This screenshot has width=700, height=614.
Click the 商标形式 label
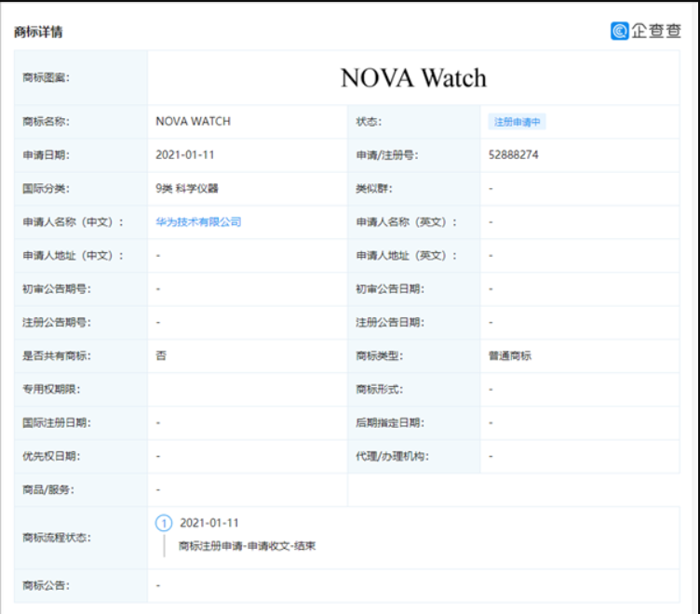(x=380, y=389)
